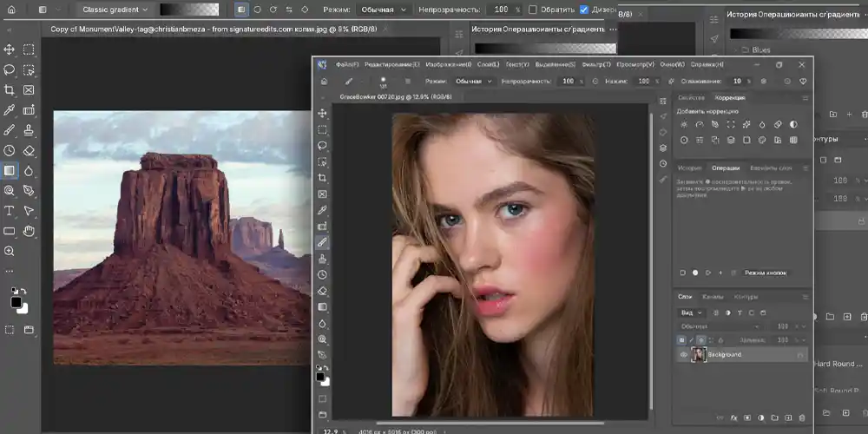This screenshot has width=868, height=434.
Task: Open the Слои menu in menu bar
Action: coord(488,65)
